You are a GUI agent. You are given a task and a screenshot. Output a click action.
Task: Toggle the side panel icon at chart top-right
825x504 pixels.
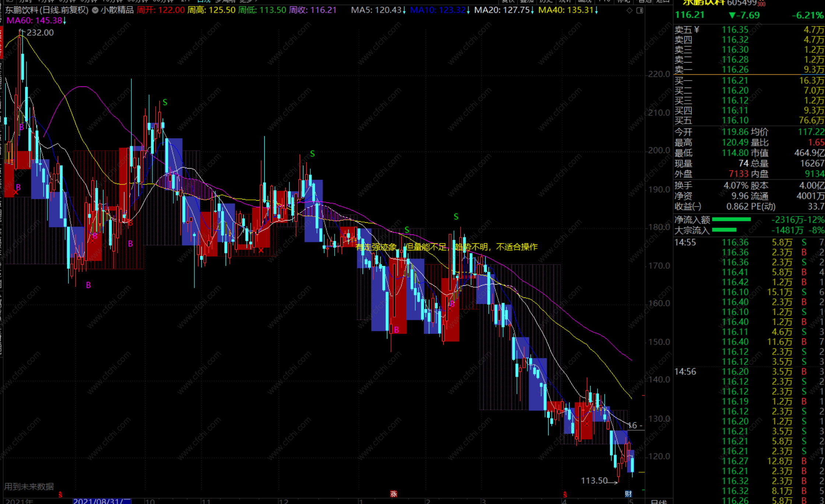[x=640, y=10]
